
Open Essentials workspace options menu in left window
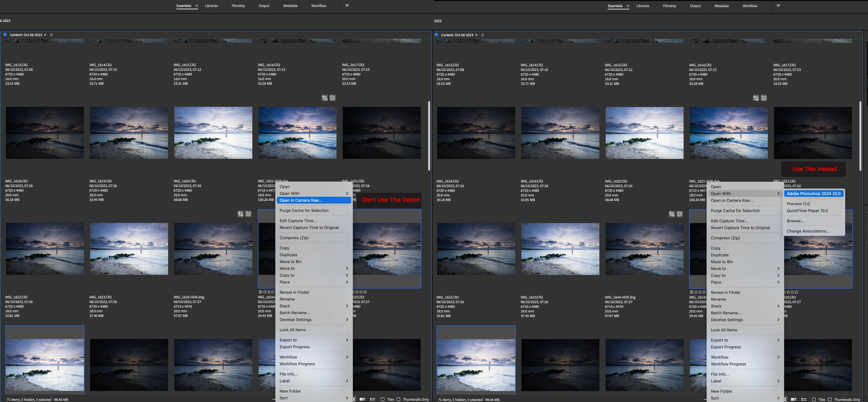[x=196, y=6]
